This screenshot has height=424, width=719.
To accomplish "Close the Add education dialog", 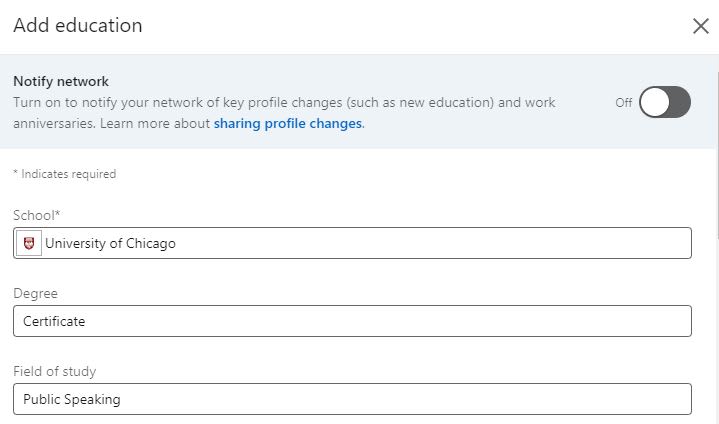I will pos(700,26).
